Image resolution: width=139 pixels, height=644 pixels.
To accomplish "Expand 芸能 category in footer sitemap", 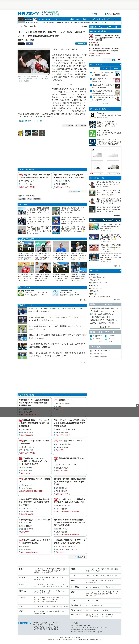I will point(72,592).
